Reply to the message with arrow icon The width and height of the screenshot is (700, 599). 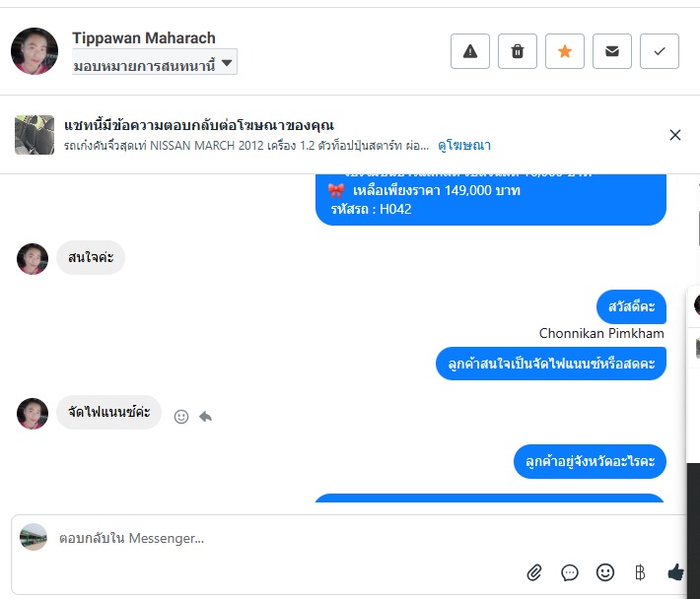[206, 416]
